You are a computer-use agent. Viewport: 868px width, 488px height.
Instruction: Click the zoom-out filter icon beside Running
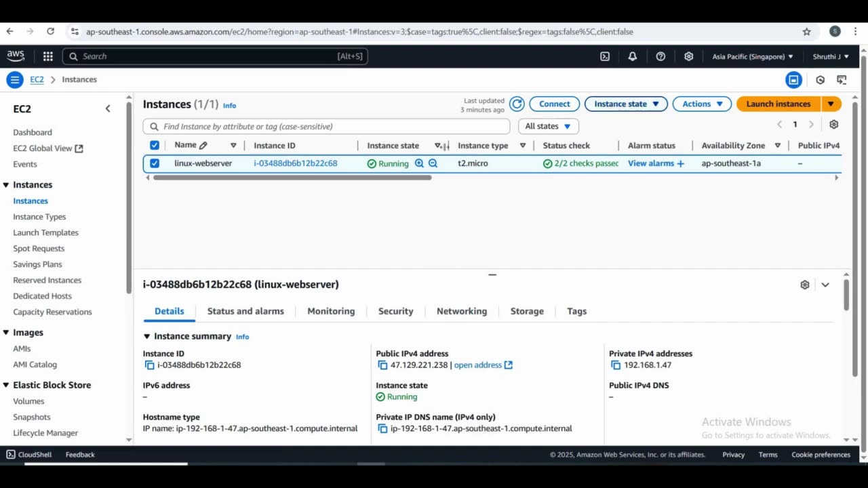(433, 163)
